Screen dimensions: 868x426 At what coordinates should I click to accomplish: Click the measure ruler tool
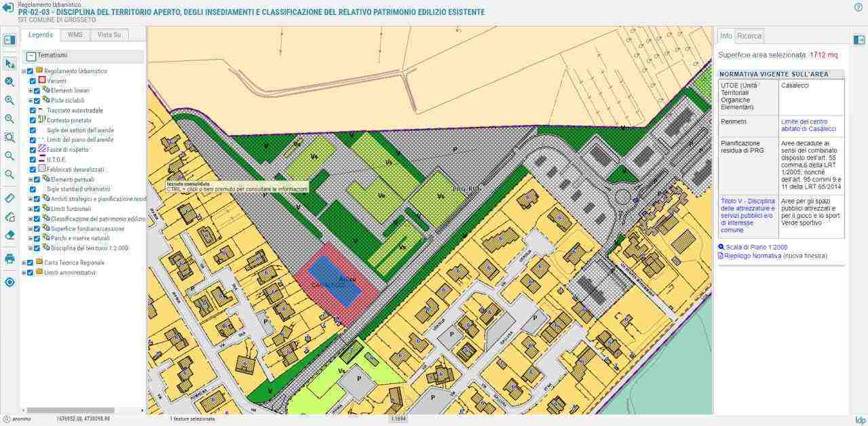click(10, 198)
